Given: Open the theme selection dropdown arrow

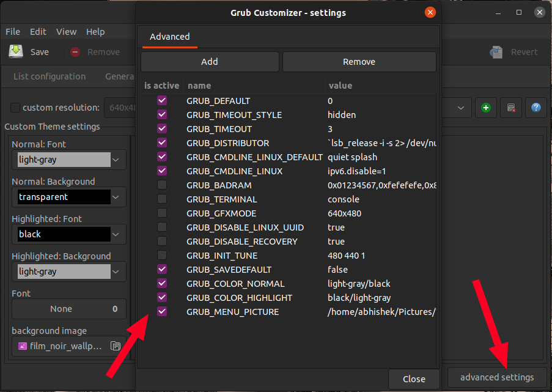Looking at the screenshot, I should click(460, 108).
